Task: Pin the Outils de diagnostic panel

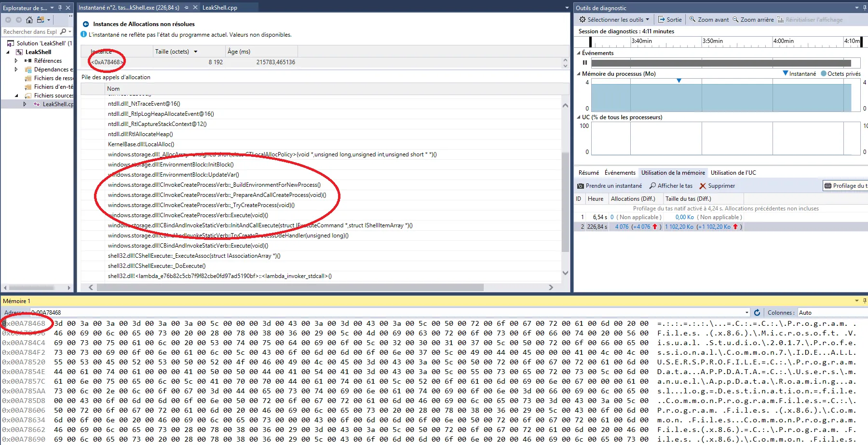Action: 865,8
